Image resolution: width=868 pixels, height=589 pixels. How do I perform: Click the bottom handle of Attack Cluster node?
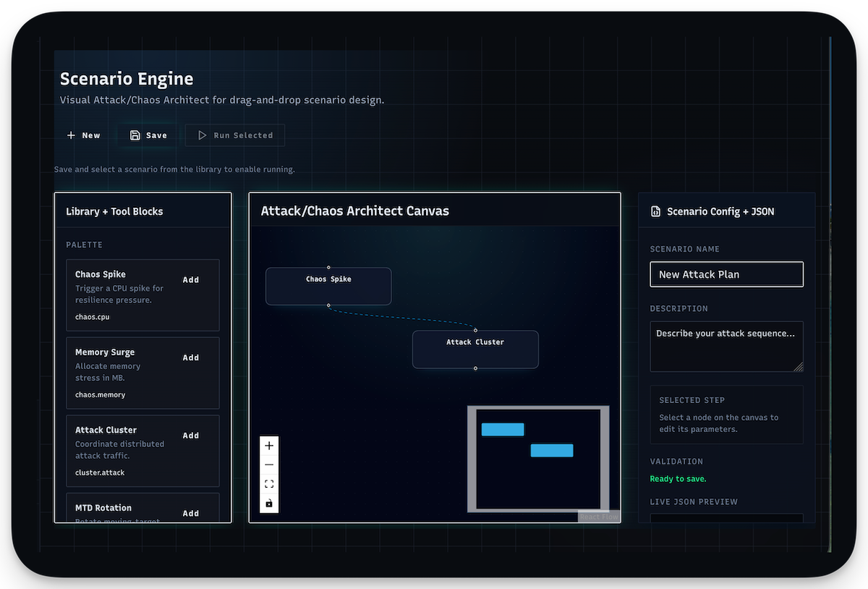pyautogui.click(x=475, y=368)
